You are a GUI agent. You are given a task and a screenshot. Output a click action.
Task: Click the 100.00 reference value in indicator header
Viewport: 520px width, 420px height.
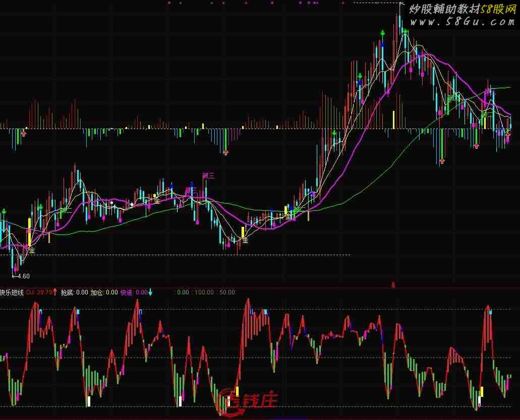point(207,292)
